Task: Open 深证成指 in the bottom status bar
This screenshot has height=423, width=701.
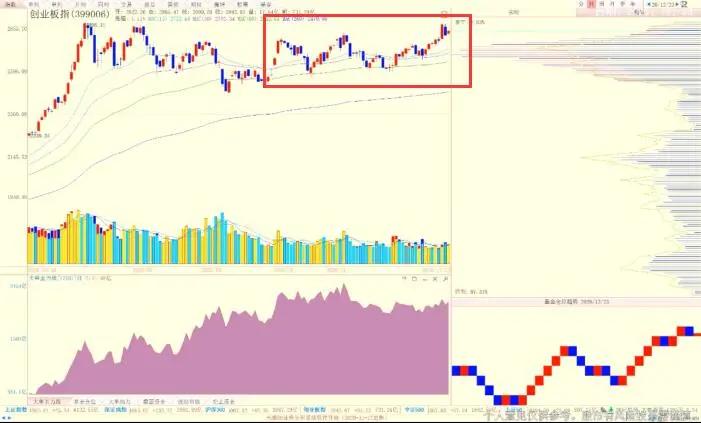Action: click(115, 410)
